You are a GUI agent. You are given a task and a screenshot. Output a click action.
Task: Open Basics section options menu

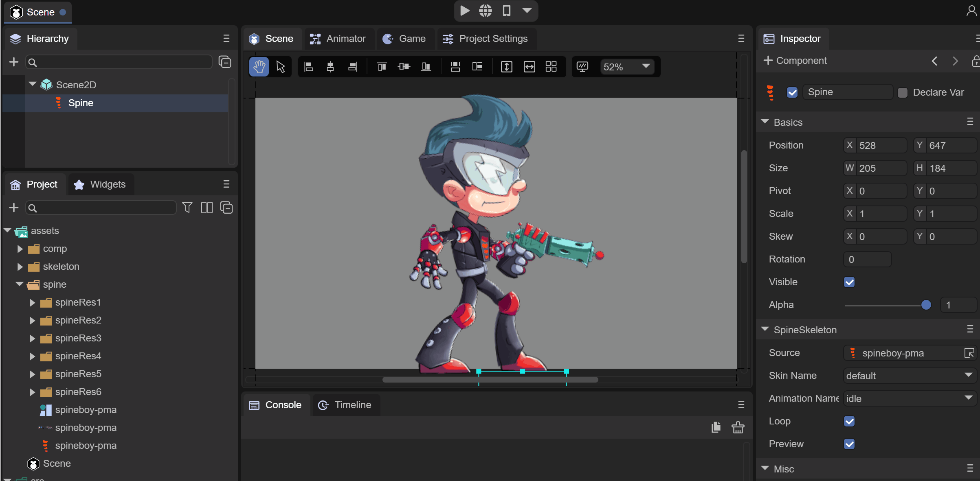click(x=970, y=122)
